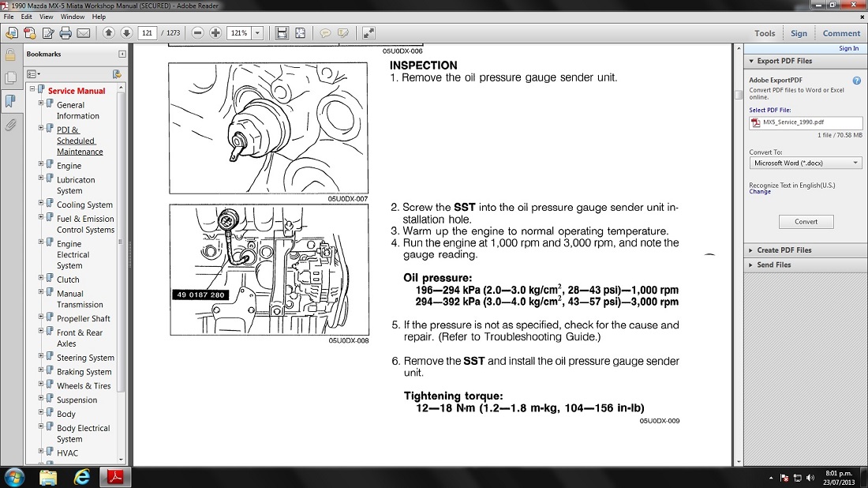The image size is (868, 488).
Task: Click the email envelope icon
Action: tap(84, 33)
